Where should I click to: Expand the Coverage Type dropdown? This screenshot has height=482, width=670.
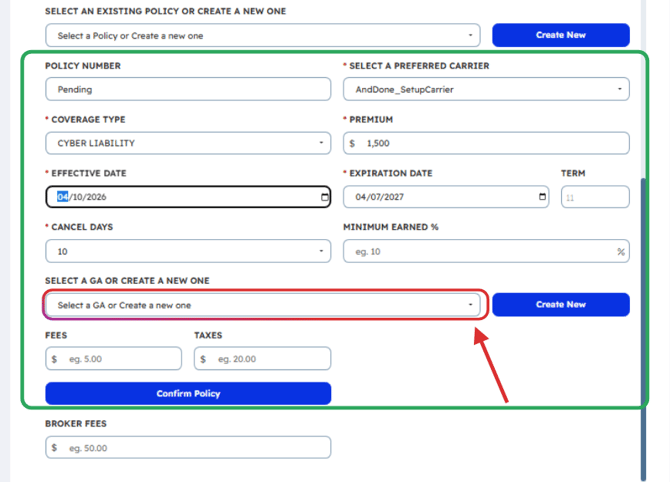tap(188, 143)
